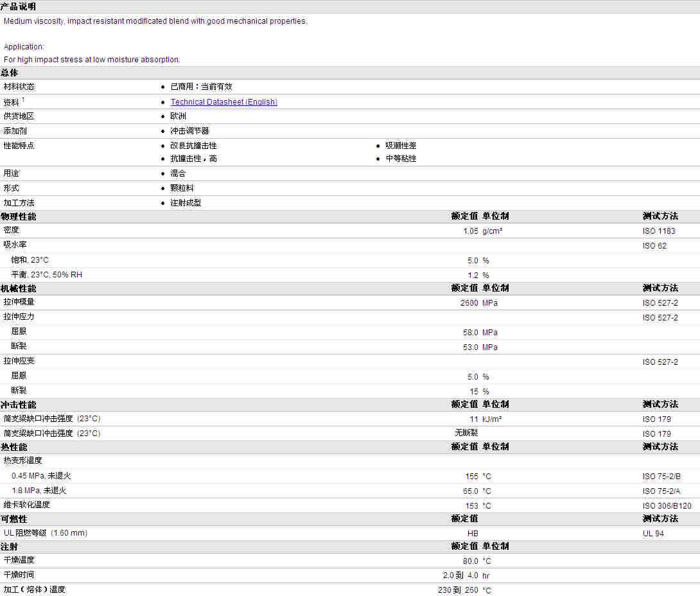Click the 添加剂 row label
The image size is (700, 596).
(x=15, y=131)
